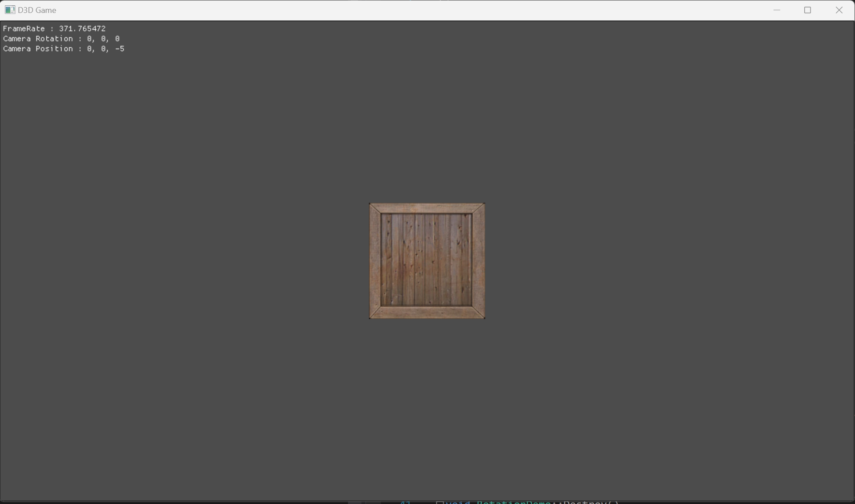Click the Camera Rotation readout line

coord(61,39)
